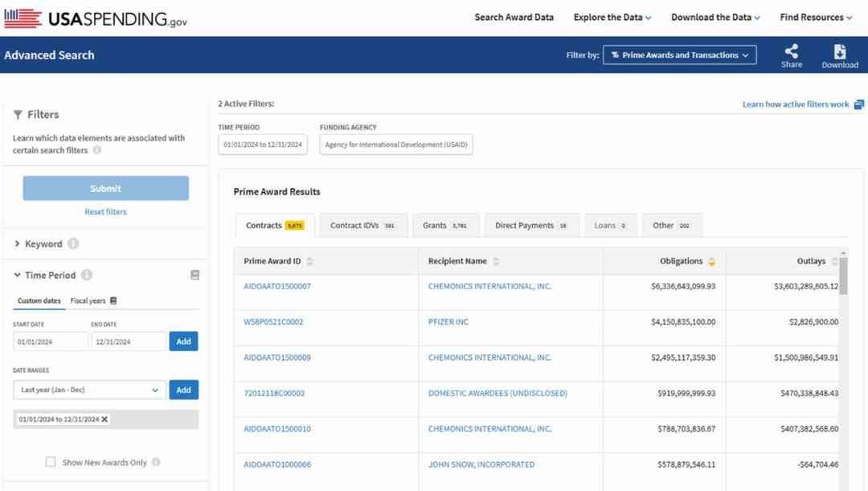
Task: Click outlays value $470,338,848.43
Action: [809, 393]
